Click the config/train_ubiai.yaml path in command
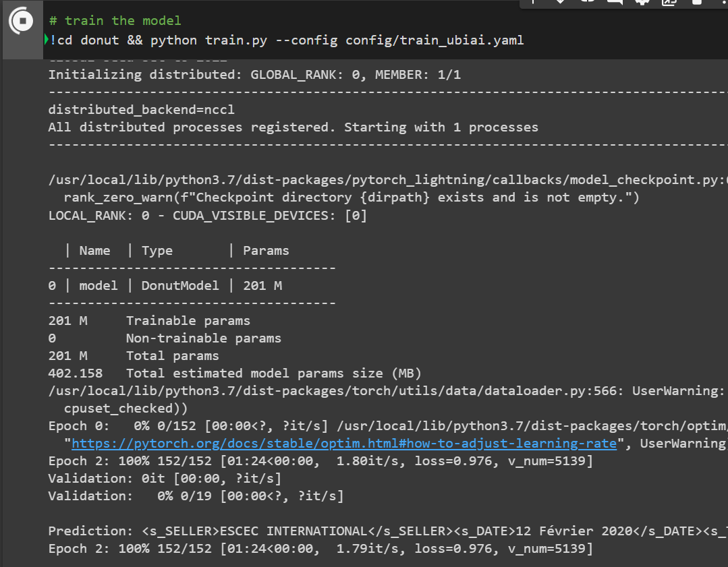 (x=435, y=40)
